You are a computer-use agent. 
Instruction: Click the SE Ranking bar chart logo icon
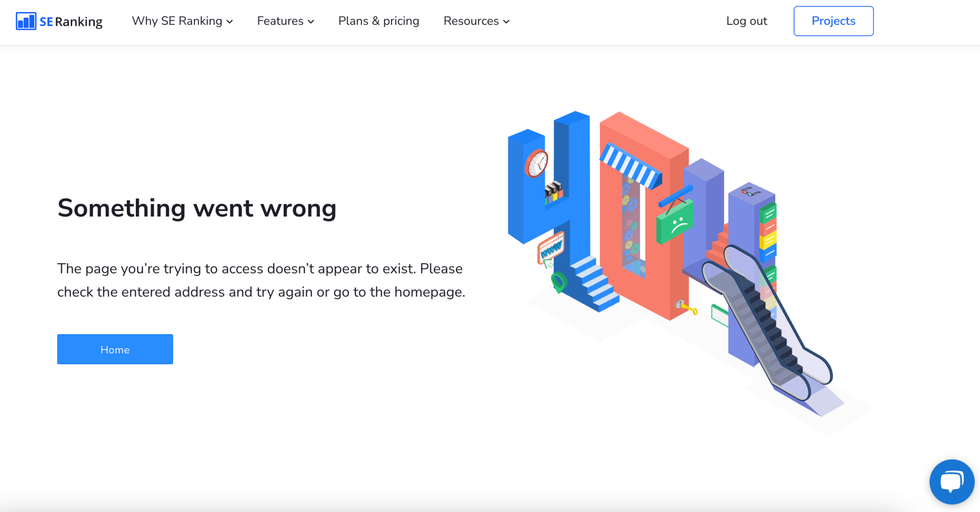26,21
